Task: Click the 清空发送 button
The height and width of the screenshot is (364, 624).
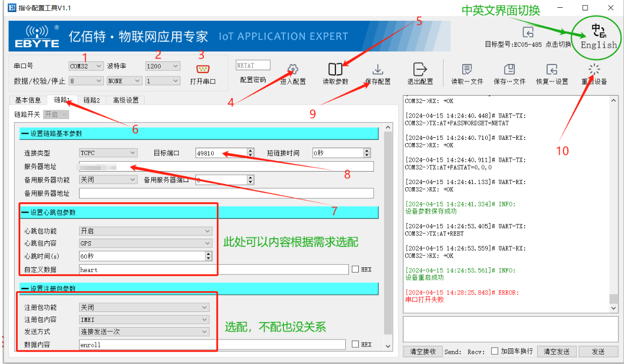Action: [556, 352]
